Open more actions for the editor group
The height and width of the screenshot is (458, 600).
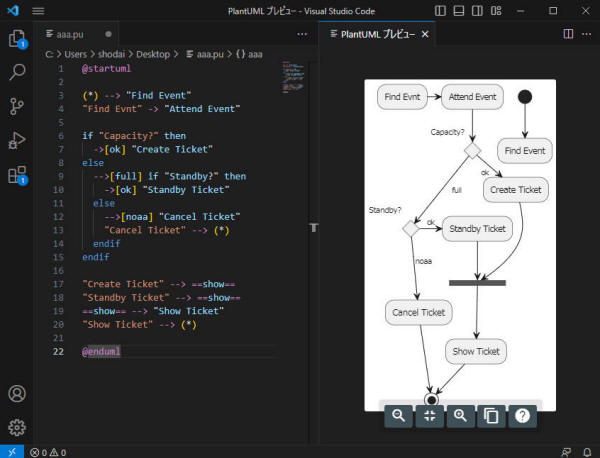pos(303,34)
